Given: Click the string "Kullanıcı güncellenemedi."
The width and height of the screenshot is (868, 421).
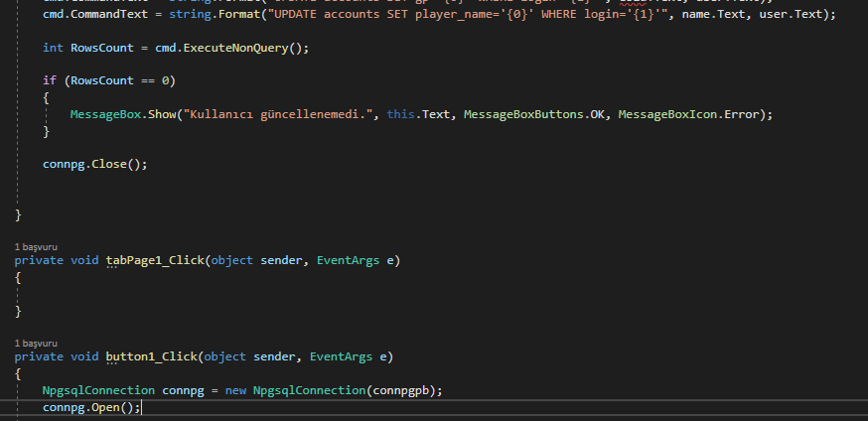Looking at the screenshot, I should coord(278,114).
